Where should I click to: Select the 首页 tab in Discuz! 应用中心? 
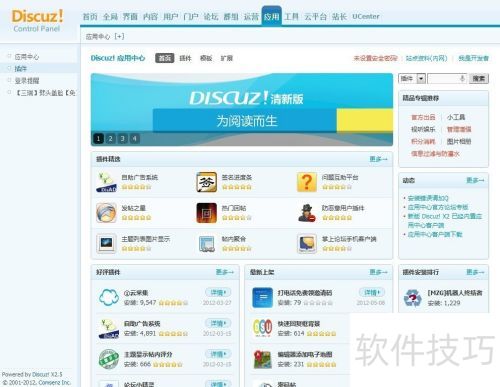point(165,58)
